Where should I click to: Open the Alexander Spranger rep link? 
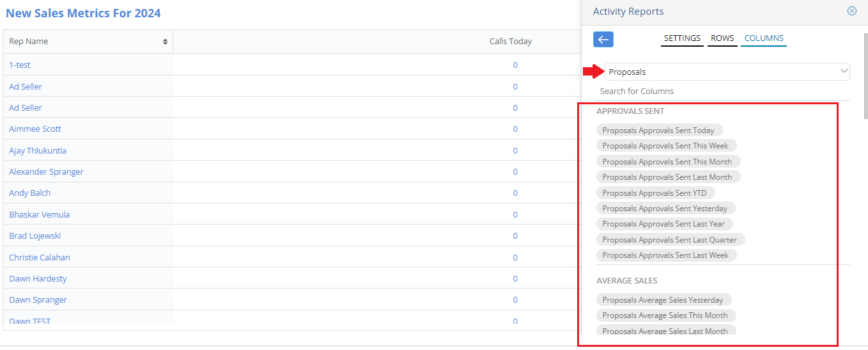tap(46, 172)
